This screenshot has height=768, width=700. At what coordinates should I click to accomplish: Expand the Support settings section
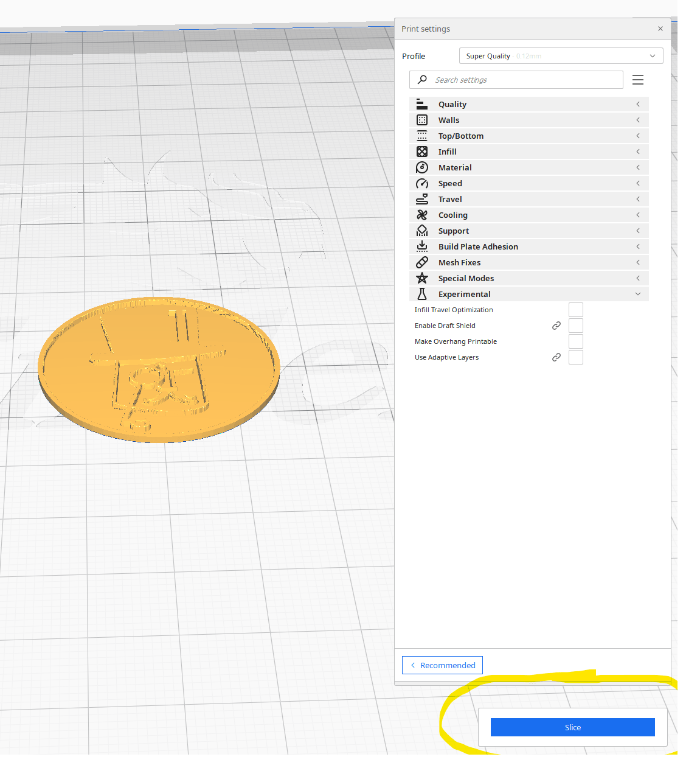tap(528, 231)
